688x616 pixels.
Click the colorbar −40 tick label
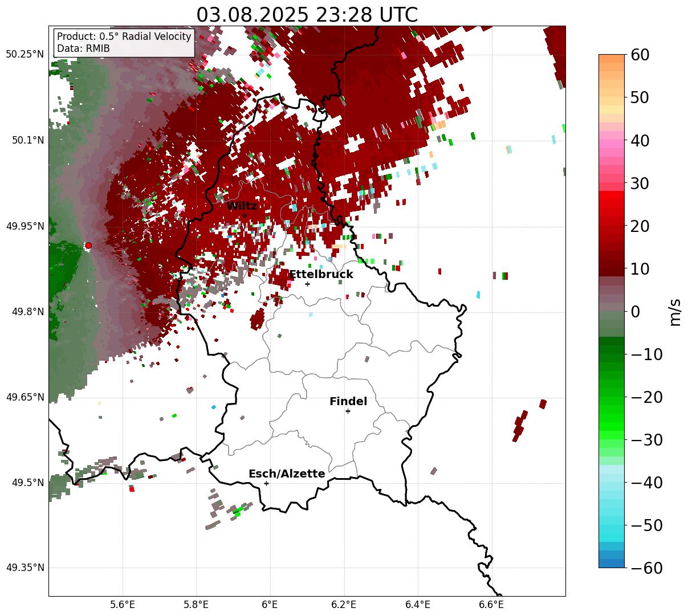coord(646,482)
